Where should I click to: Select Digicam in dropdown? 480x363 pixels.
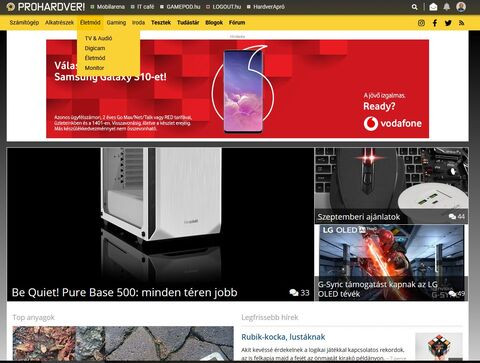[95, 48]
